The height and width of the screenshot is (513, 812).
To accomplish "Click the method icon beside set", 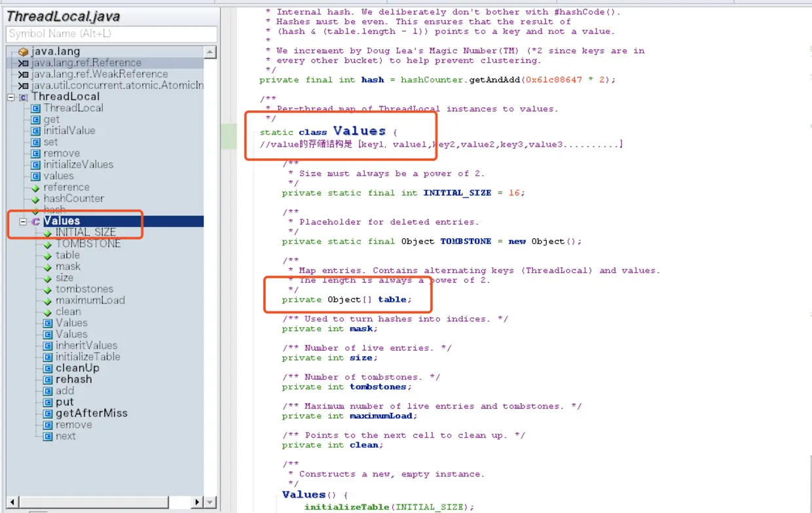I will point(36,142).
